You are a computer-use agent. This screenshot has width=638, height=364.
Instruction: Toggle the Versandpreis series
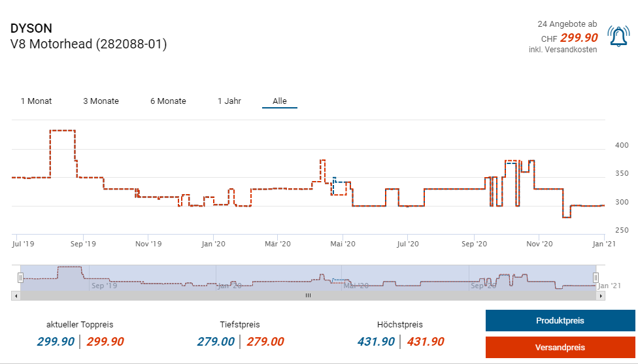pos(560,347)
